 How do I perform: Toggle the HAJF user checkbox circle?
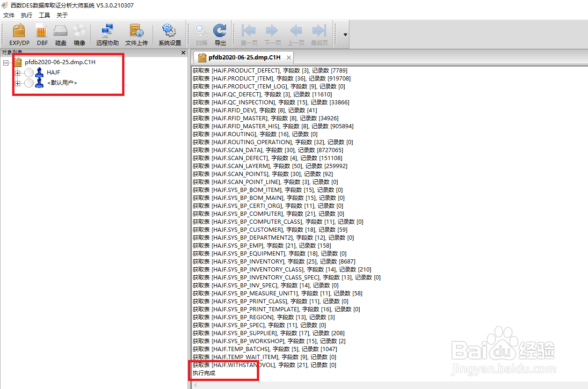29,73
